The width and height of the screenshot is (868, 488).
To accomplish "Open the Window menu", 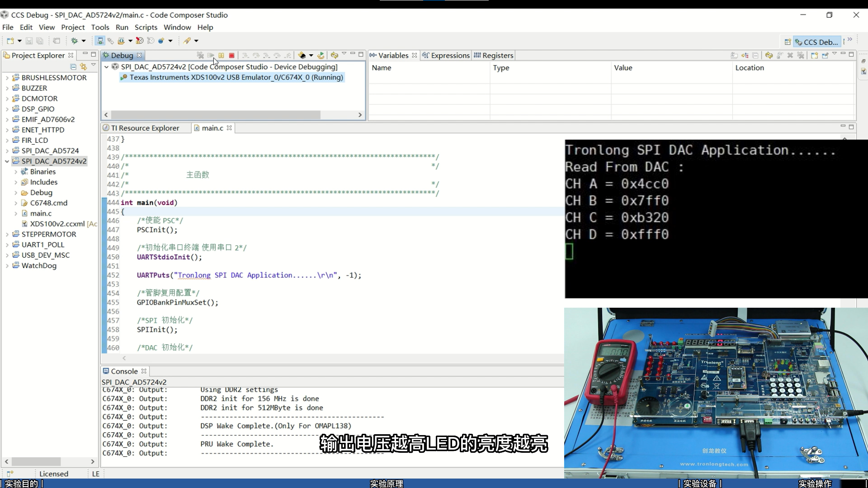I will 177,27.
